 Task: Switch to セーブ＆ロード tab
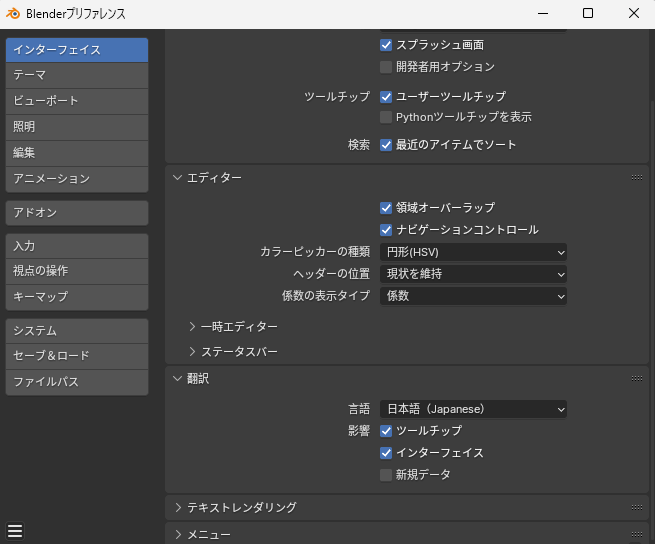tap(77, 356)
